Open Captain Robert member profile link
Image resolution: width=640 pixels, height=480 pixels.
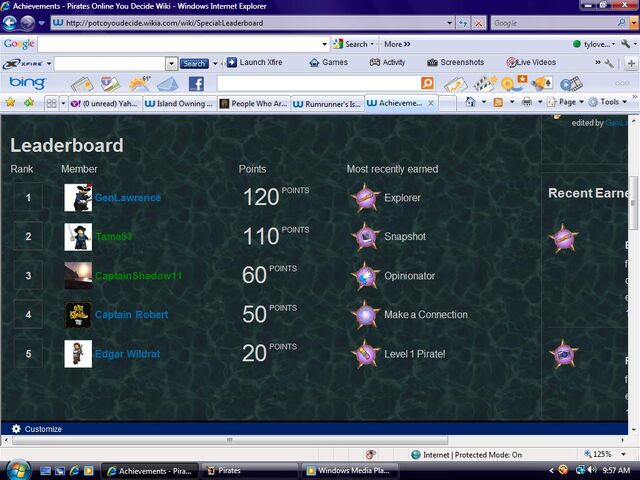[x=131, y=315]
